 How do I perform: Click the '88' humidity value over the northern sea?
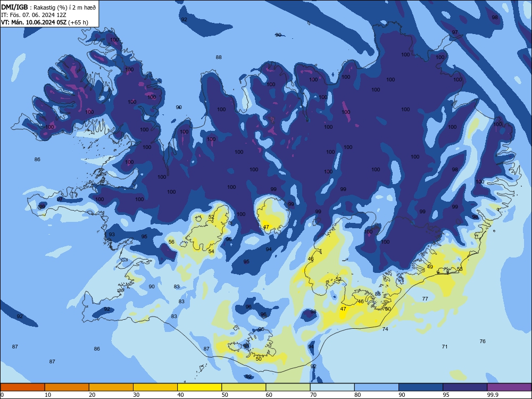(x=219, y=57)
